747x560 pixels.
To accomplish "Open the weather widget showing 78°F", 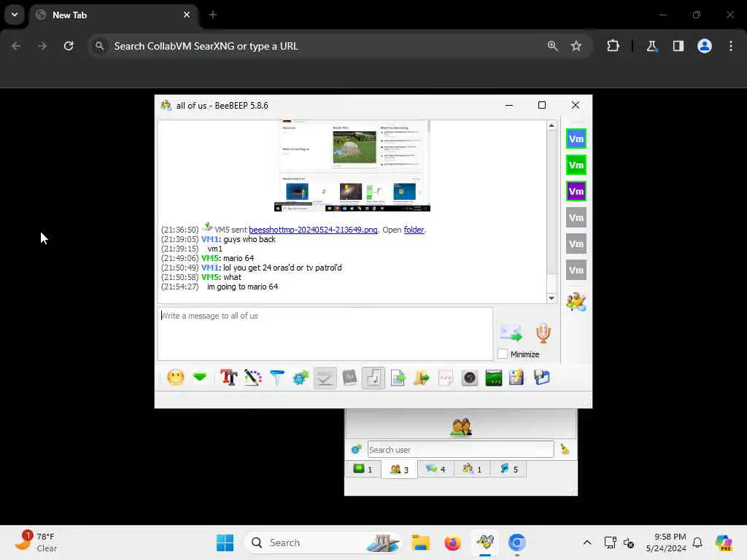I will point(36,542).
